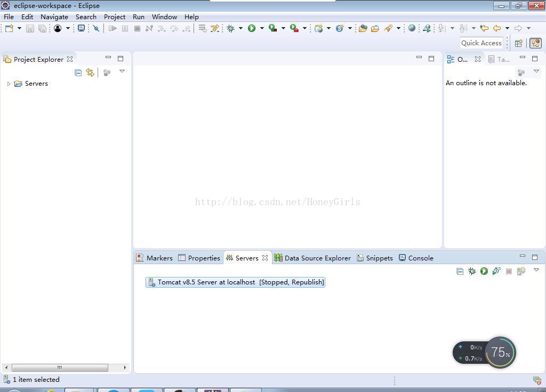Click the Coverage launch icon
546x392 pixels.
pos(273,28)
